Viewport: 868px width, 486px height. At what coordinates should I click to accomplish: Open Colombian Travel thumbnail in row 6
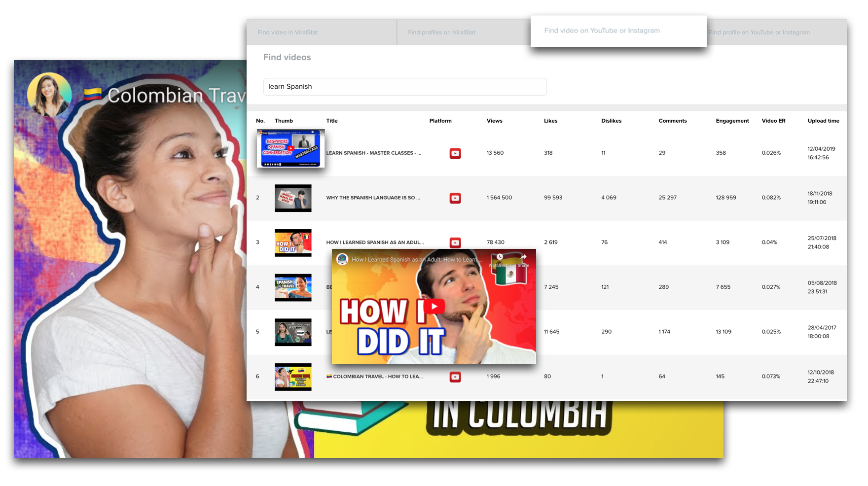point(293,377)
